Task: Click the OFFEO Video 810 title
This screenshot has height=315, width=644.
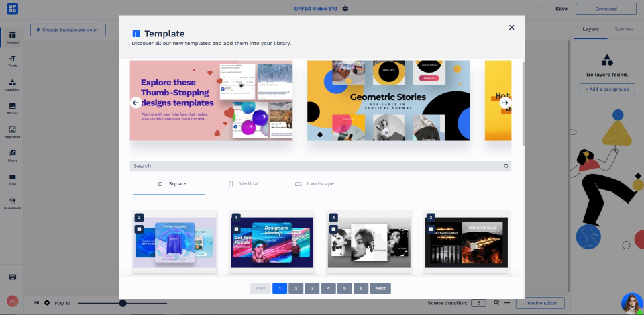Action: (x=316, y=9)
